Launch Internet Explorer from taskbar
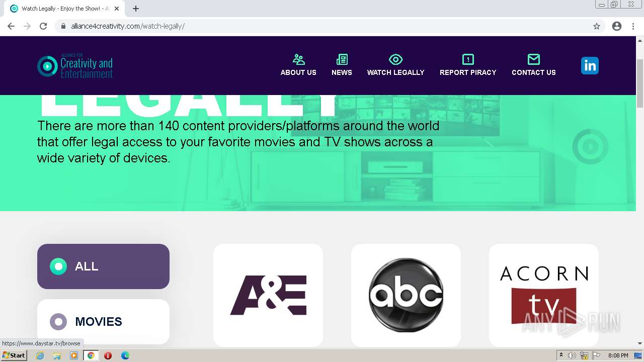644x362 pixels. click(x=40, y=355)
